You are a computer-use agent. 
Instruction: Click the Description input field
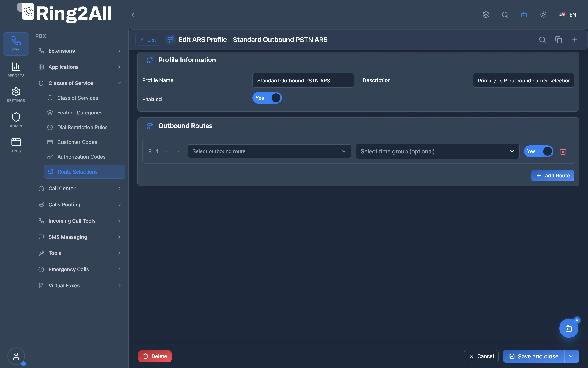coord(523,80)
